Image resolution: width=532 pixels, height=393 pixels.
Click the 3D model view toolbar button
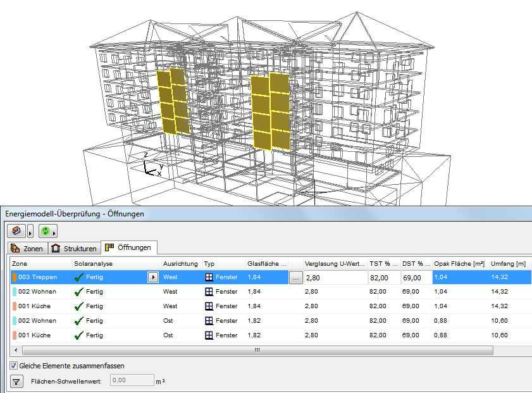coord(15,230)
